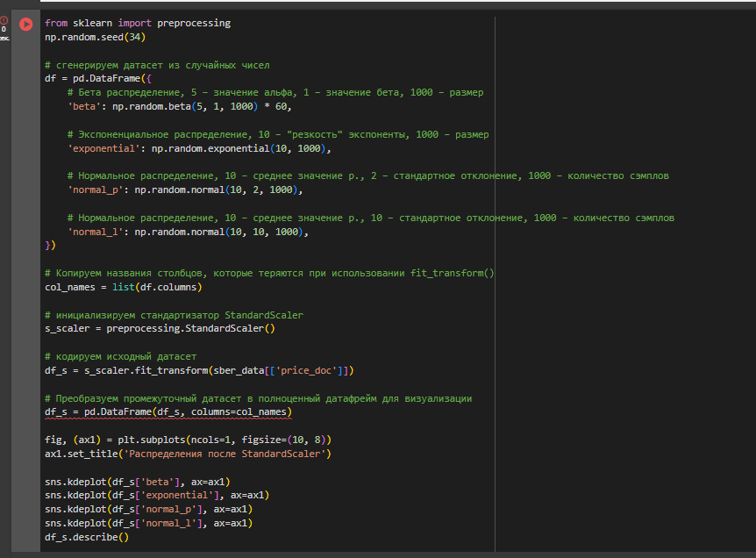Click the line 'from sklearn import preprocessing'
Image resolution: width=756 pixels, height=558 pixels.
138,23
